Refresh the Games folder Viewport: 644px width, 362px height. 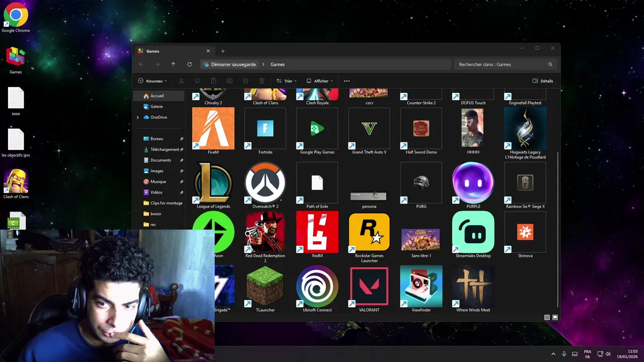pos(189,64)
